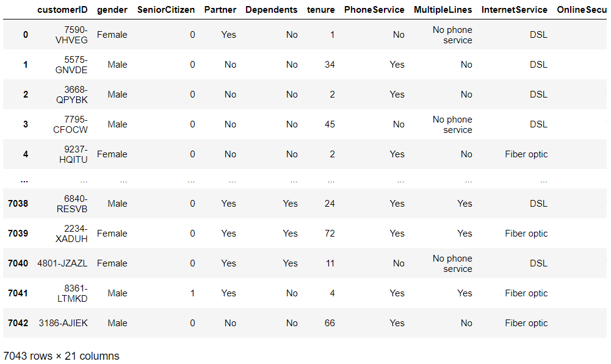Click the tenure value 72

point(330,234)
